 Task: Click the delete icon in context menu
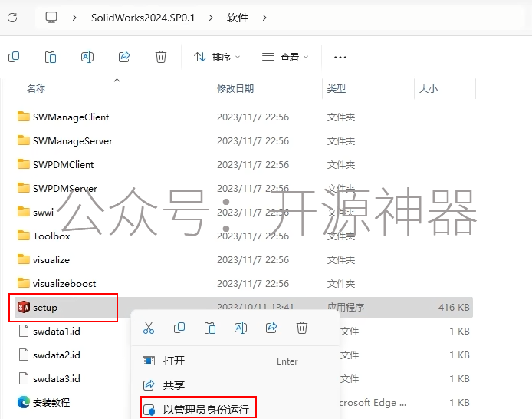(x=302, y=328)
